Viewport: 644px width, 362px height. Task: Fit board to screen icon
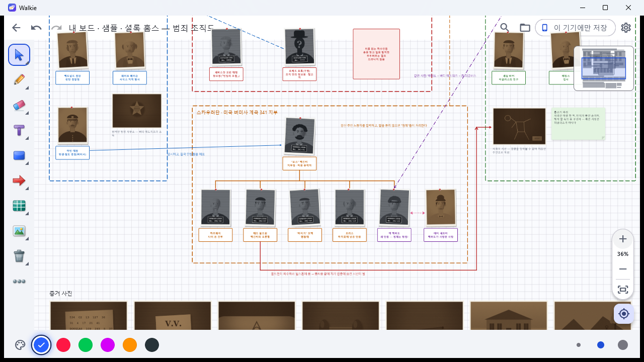point(623,290)
